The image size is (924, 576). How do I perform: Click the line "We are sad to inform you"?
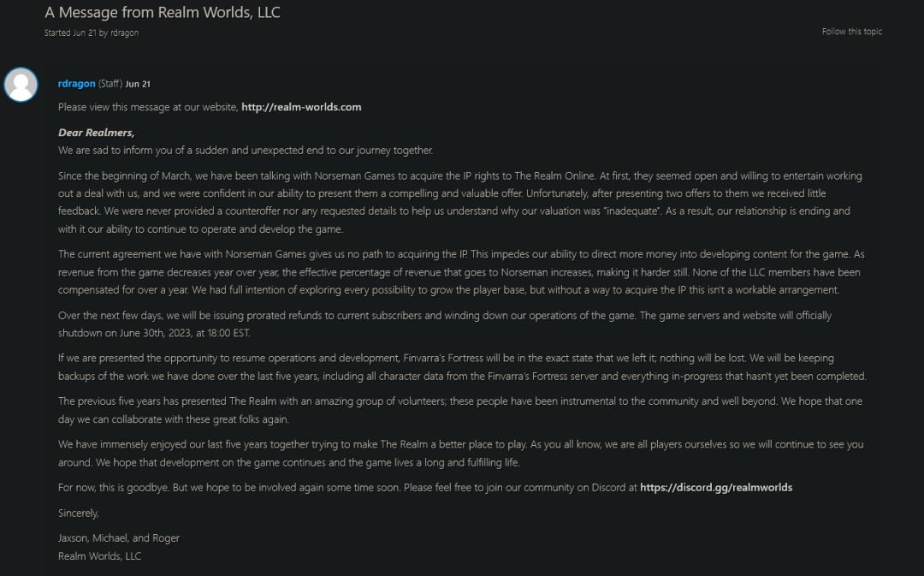coord(246,150)
